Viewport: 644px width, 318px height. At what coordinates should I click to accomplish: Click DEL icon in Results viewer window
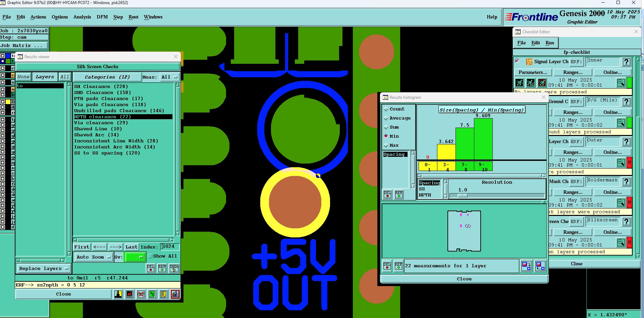click(151, 268)
